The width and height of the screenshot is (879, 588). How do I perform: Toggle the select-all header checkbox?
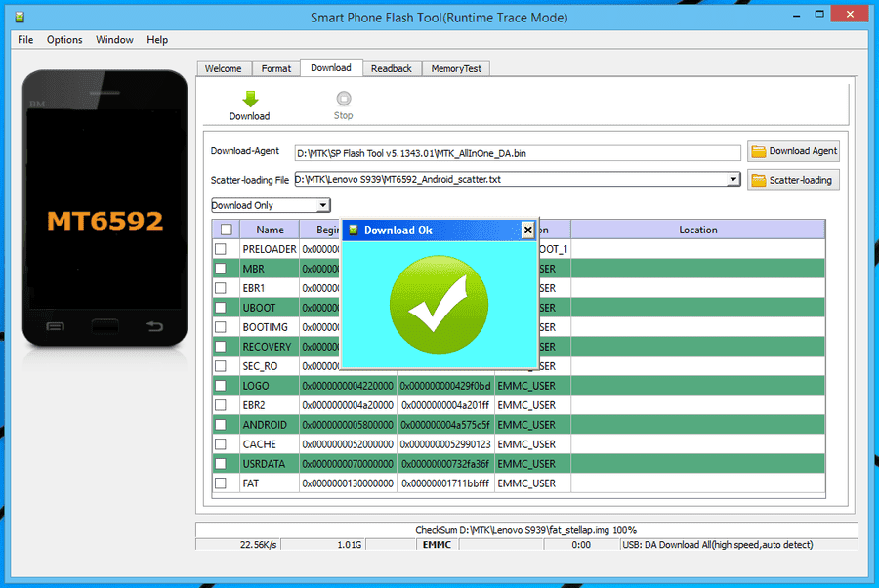pyautogui.click(x=227, y=230)
